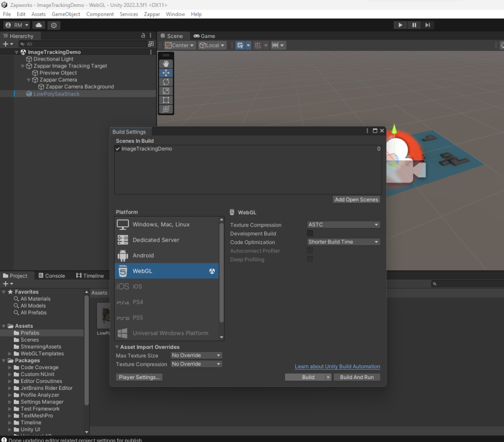Viewport: 504px width, 442px height.
Task: Select the combined Transform tool
Action: click(x=166, y=109)
